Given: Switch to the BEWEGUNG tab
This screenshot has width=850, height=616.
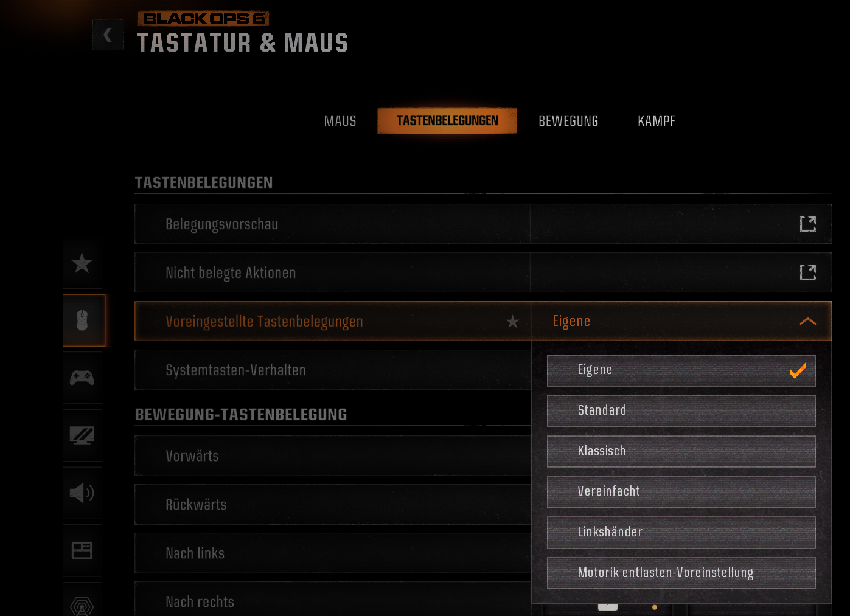Looking at the screenshot, I should tap(568, 121).
